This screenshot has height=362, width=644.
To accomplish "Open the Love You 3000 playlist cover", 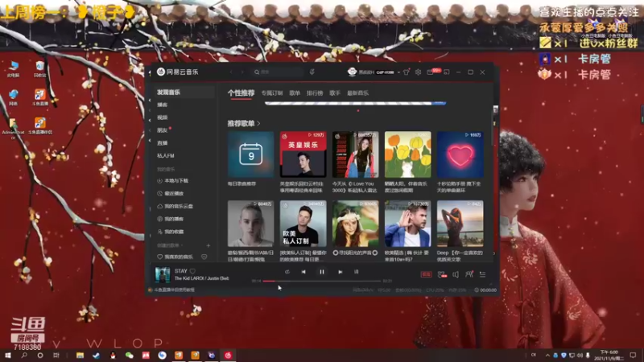I will (355, 154).
